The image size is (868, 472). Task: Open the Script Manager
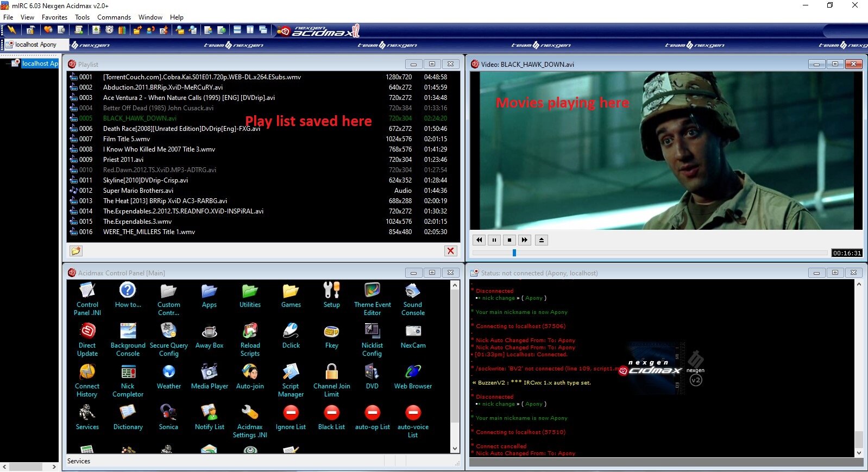pos(291,373)
